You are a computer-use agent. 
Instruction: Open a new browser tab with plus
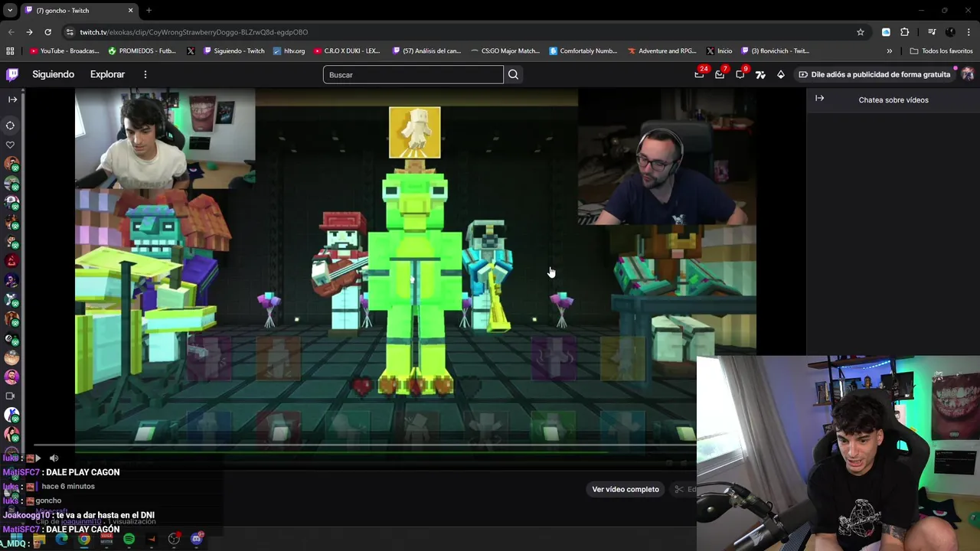pos(149,11)
